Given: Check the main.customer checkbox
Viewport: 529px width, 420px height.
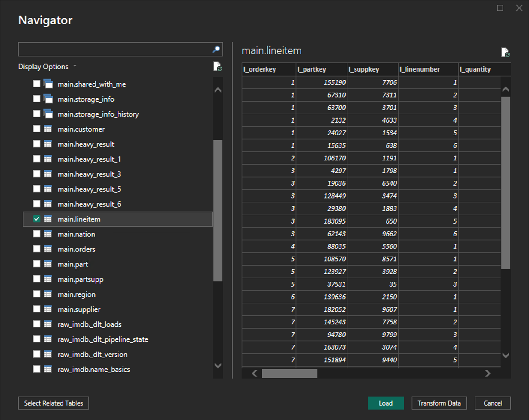Looking at the screenshot, I should click(37, 129).
